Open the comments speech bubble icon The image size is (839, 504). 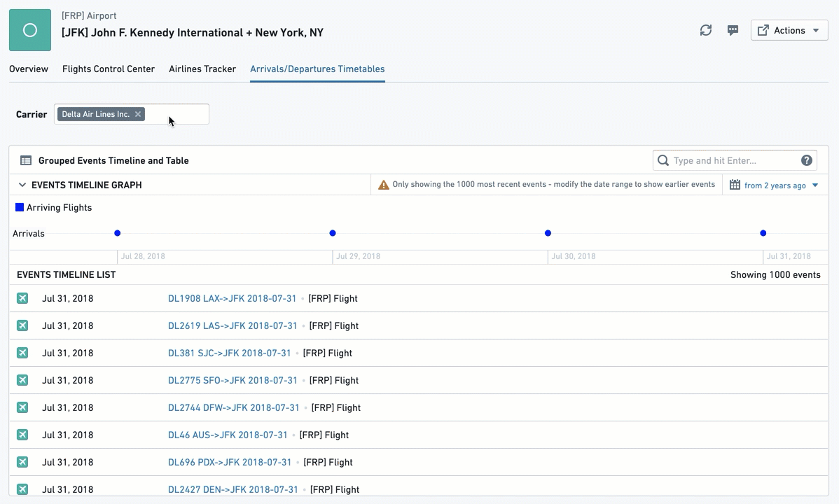[x=733, y=31]
